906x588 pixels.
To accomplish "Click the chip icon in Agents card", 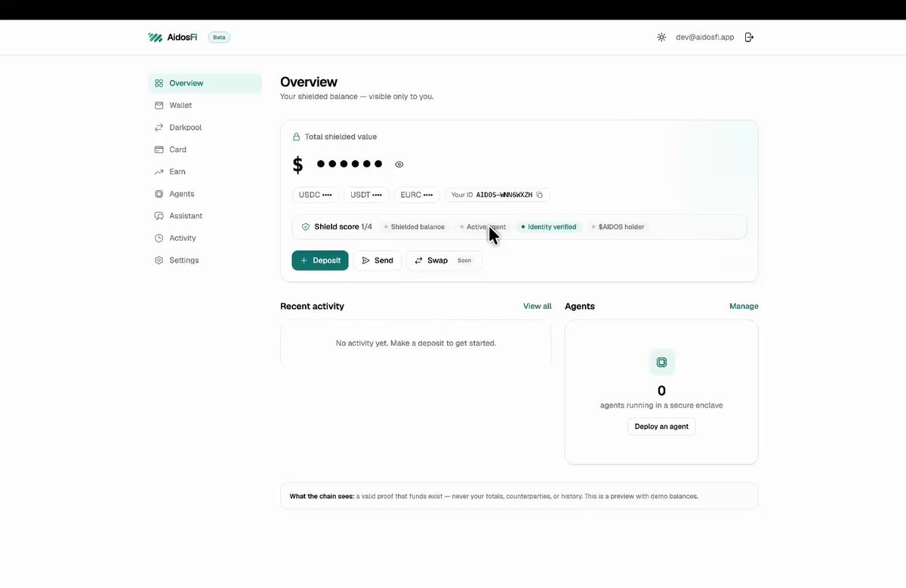I will pos(661,362).
